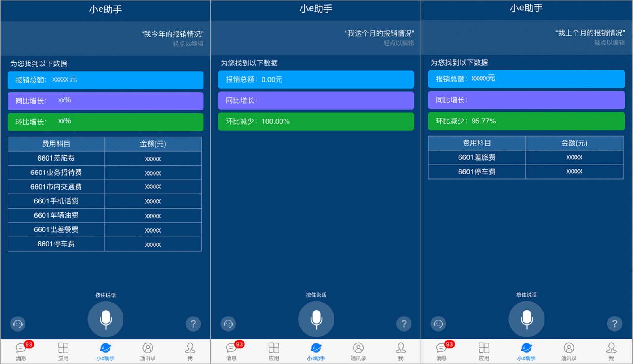Click the smiley face icon on 我今年的报销情况 screen
This screenshot has height=364, width=633.
click(18, 324)
